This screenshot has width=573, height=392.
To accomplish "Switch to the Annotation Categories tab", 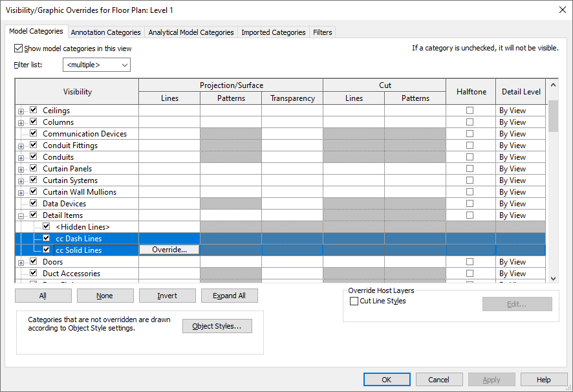I will tap(105, 32).
